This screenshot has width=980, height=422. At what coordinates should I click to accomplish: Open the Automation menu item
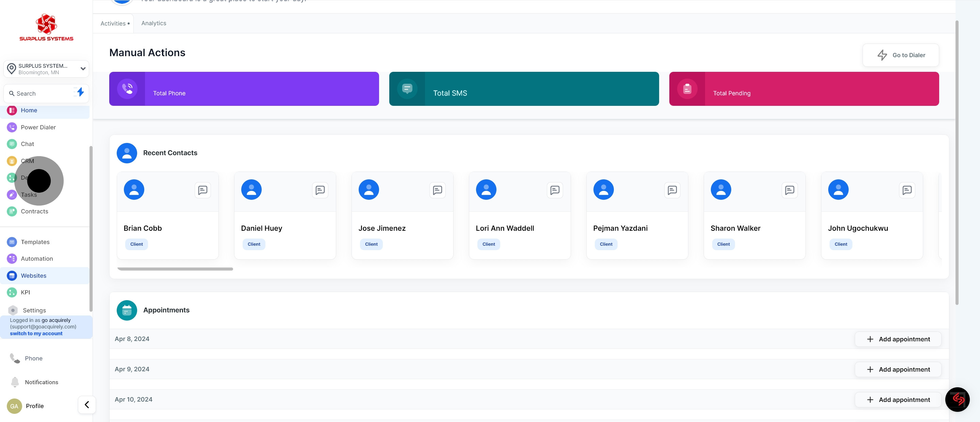point(36,258)
